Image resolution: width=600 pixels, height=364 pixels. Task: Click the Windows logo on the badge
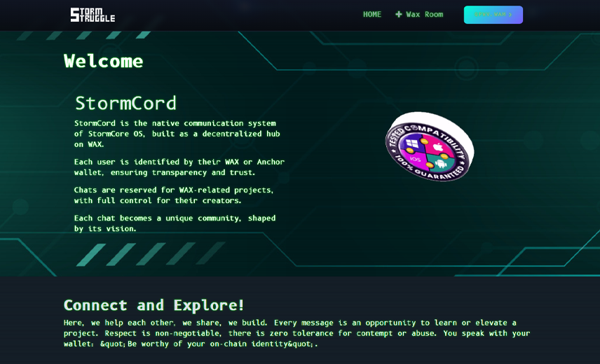411,145
